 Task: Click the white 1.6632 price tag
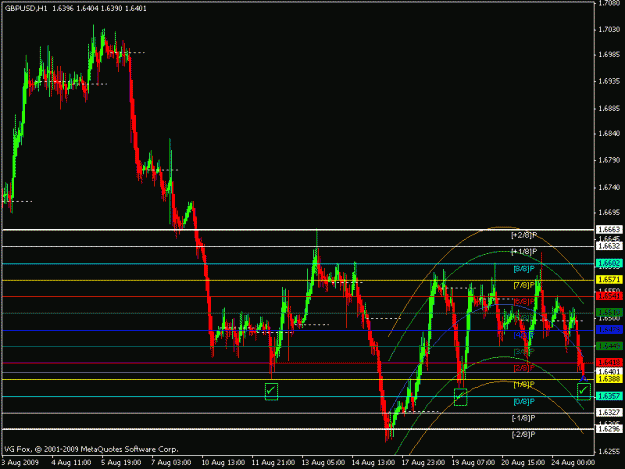[609, 246]
